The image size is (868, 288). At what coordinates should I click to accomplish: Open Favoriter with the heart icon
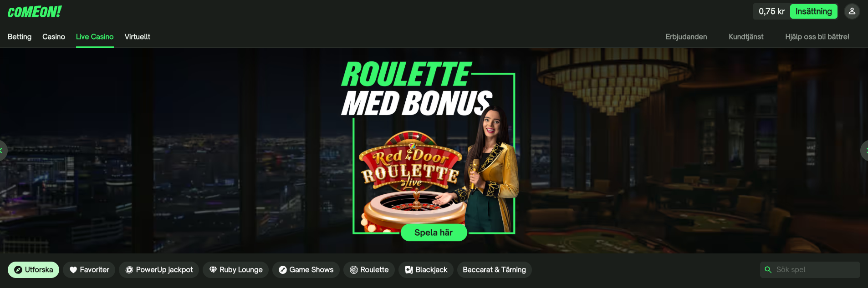click(89, 270)
